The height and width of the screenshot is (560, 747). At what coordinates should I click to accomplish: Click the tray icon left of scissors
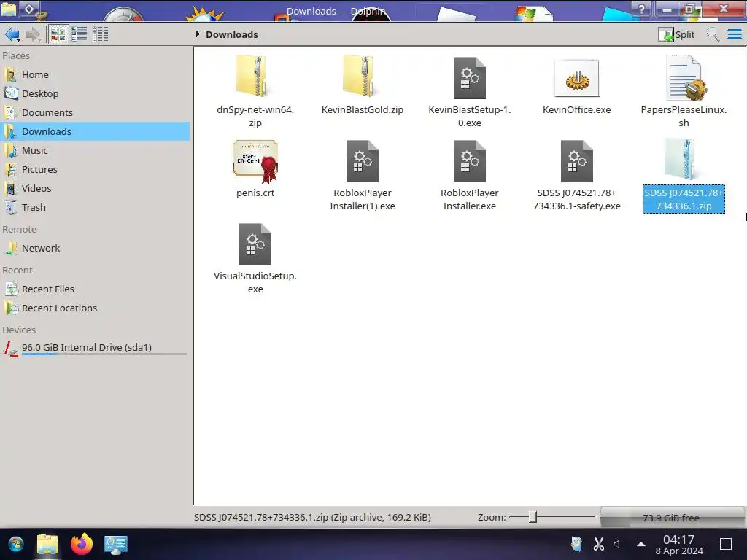point(577,544)
